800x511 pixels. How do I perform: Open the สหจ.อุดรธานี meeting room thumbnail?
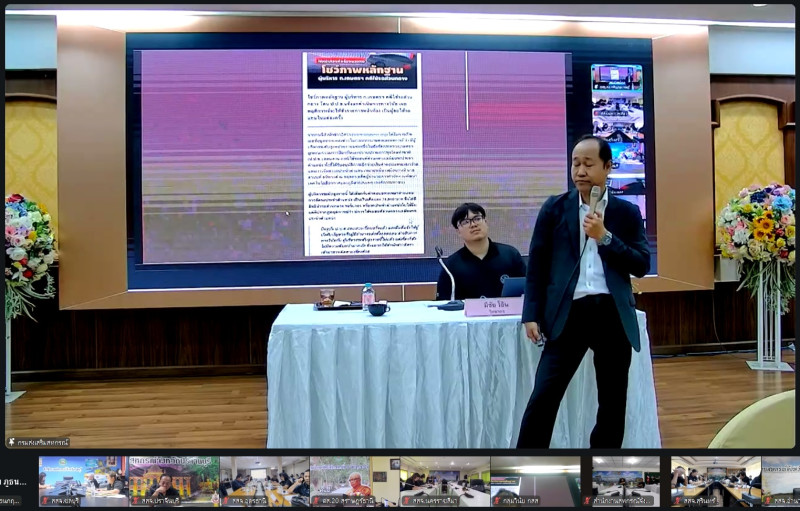tap(264, 479)
